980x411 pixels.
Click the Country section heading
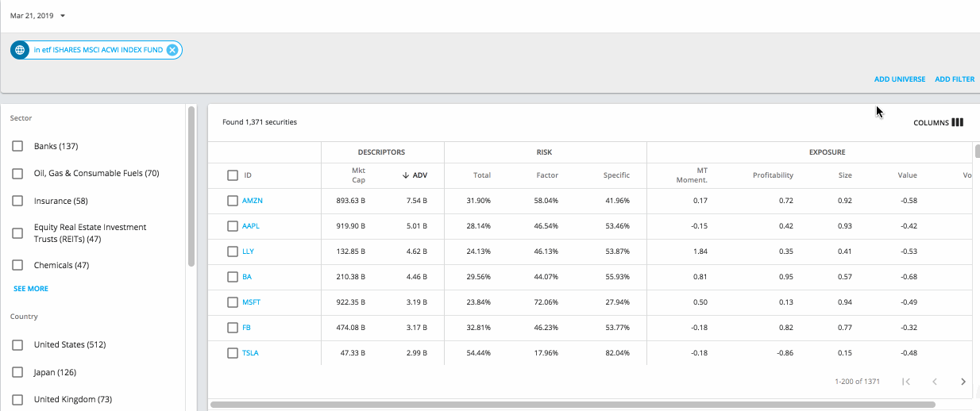pos(24,317)
